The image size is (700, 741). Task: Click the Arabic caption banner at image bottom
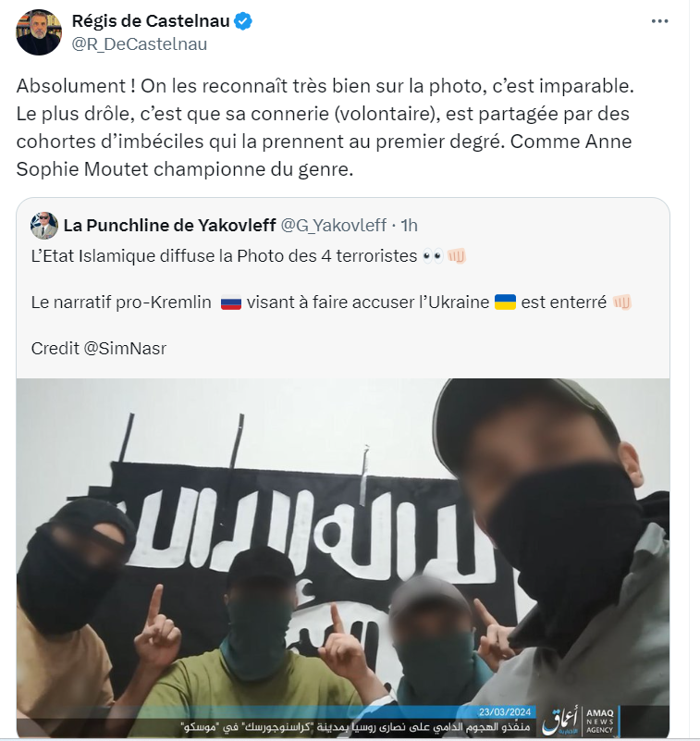click(357, 727)
